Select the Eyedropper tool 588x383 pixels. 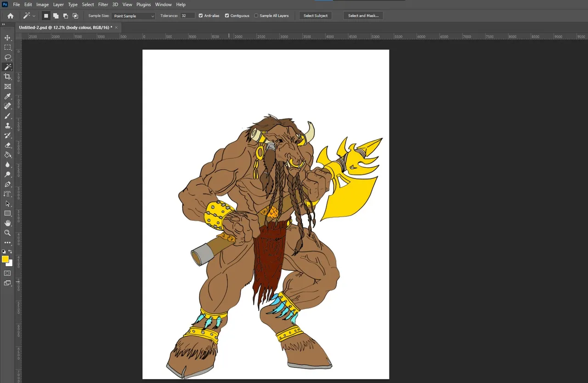tap(7, 96)
